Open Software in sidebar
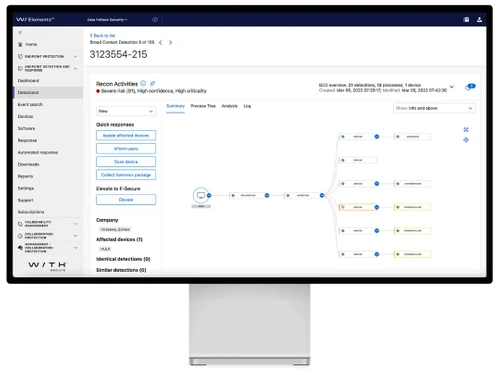The height and width of the screenshot is (375, 500). point(48,128)
